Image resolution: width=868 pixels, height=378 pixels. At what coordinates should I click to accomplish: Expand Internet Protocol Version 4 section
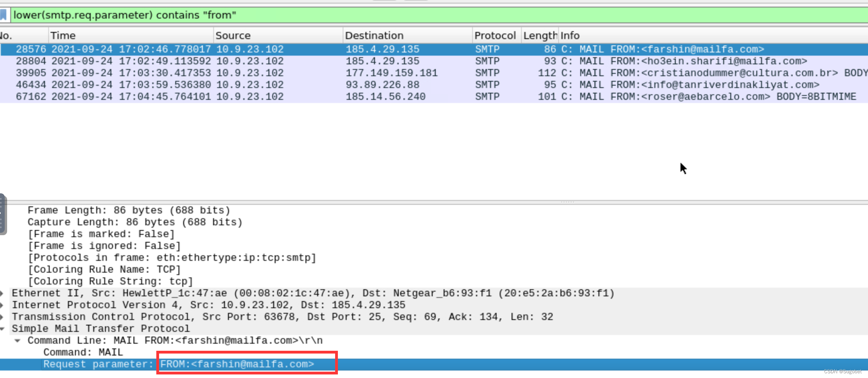[2, 305]
